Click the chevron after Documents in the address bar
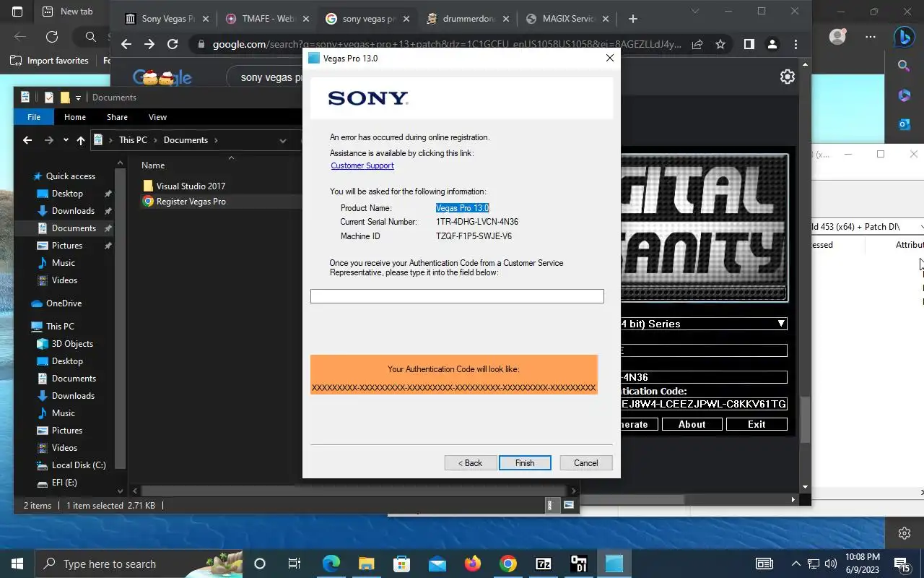 point(215,140)
